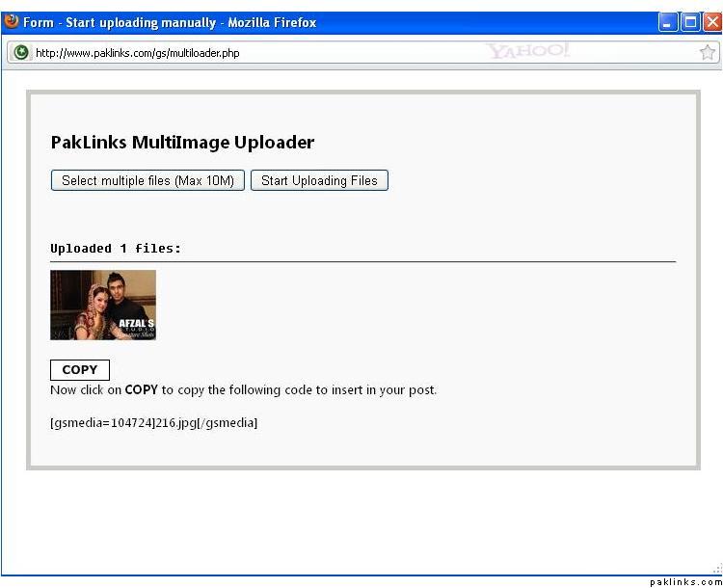Click the PakLinks MultiImage Uploader heading
Viewport: 723px width, 588px height.
tap(182, 143)
